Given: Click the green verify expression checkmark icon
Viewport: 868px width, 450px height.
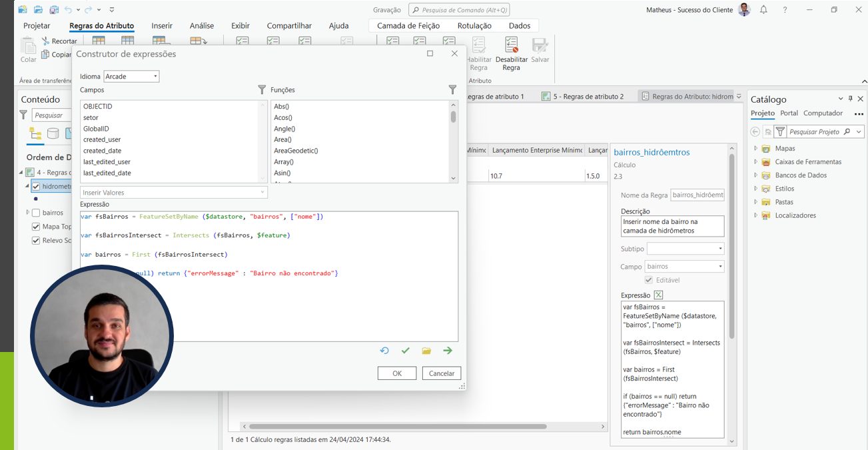Looking at the screenshot, I should click(405, 351).
